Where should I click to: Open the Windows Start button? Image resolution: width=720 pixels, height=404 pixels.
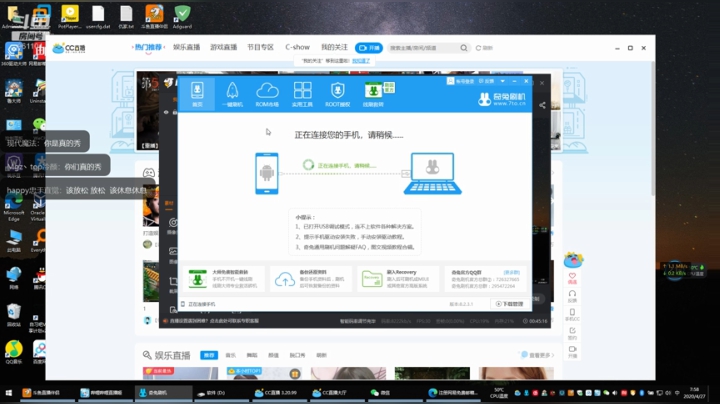[8, 393]
